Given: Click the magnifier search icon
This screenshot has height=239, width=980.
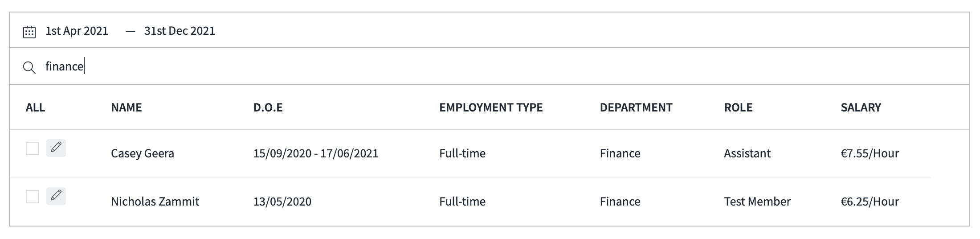Looking at the screenshot, I should [29, 68].
